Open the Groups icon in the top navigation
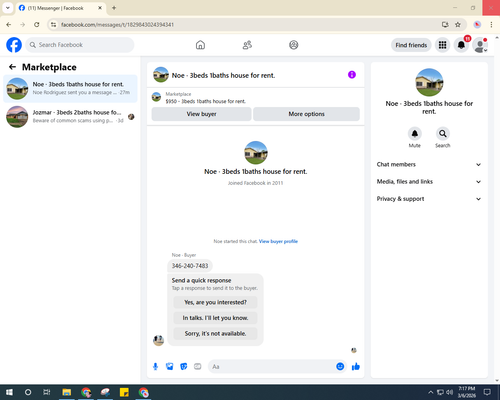This screenshot has width=500, height=400. pos(294,45)
